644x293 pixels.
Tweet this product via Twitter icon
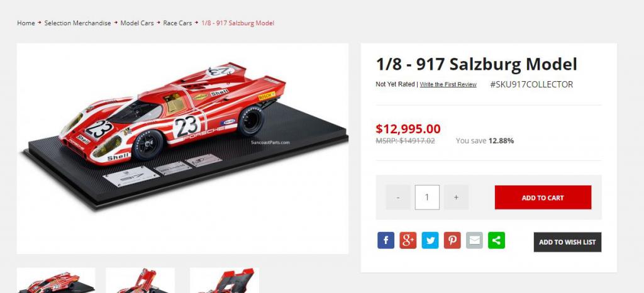pos(430,240)
